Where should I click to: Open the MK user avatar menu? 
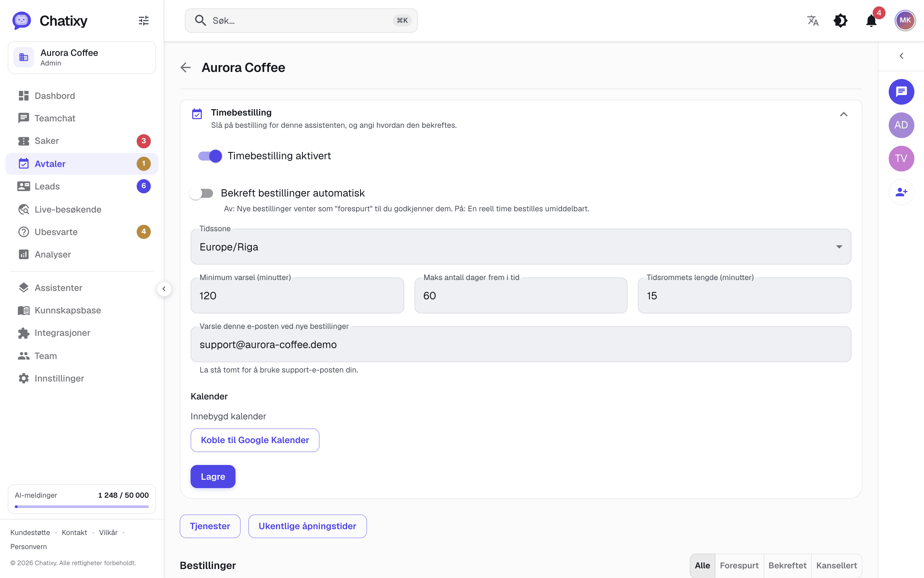[x=905, y=21]
